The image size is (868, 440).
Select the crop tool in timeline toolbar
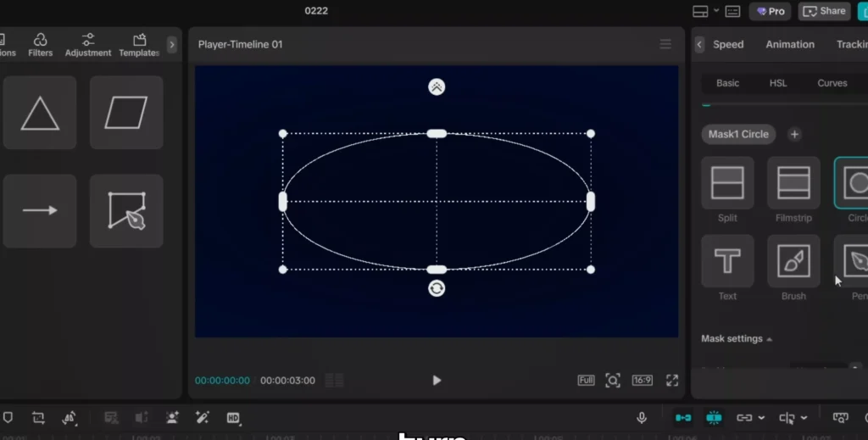38,418
